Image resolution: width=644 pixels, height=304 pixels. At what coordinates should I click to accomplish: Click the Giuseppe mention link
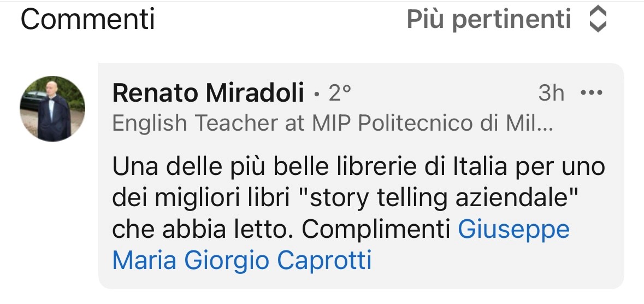(x=513, y=230)
